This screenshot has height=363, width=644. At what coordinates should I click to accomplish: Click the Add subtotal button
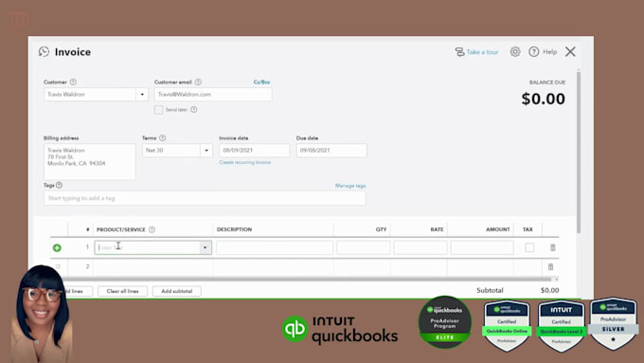[176, 291]
